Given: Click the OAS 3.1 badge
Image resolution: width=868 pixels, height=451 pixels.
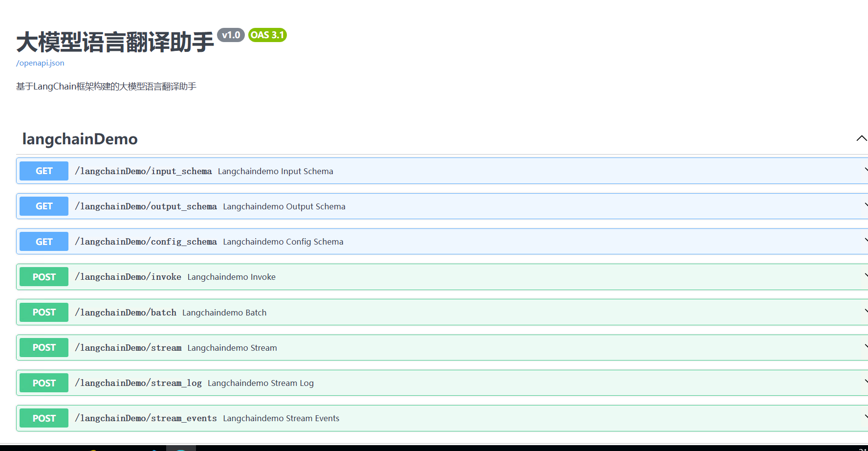Looking at the screenshot, I should [x=267, y=35].
